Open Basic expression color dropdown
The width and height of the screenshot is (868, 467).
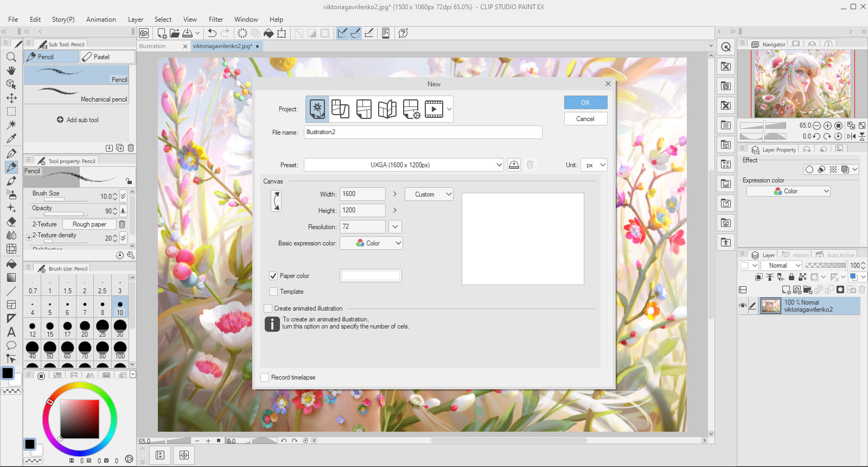(x=371, y=243)
